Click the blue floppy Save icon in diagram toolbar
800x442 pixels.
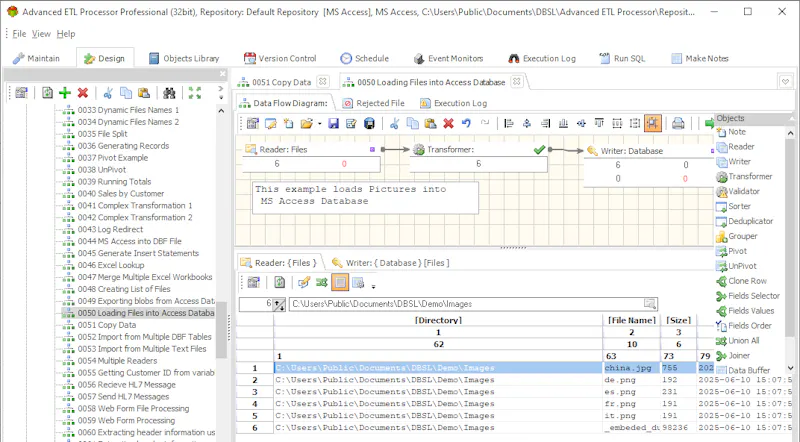click(333, 123)
